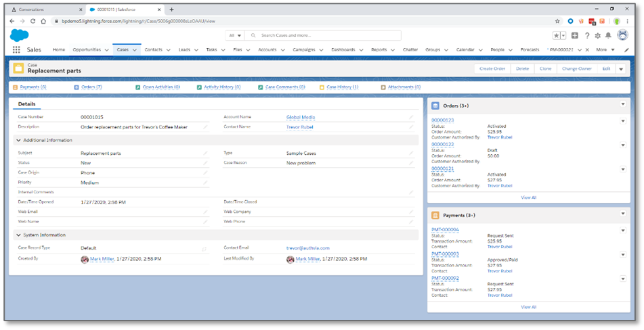Edit navigation bar with pencil icon
This screenshot has width=644, height=330.
click(x=626, y=50)
